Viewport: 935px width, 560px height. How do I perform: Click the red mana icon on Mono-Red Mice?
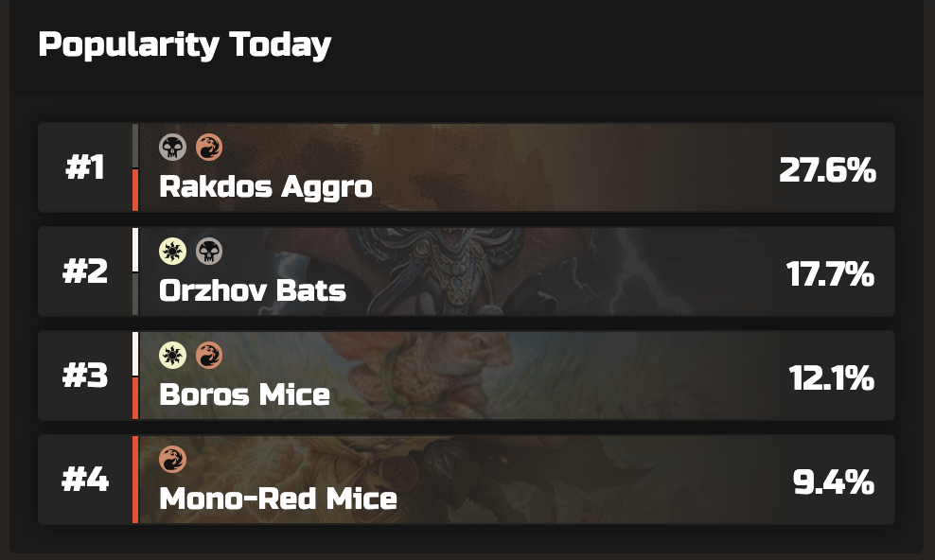tap(173, 460)
